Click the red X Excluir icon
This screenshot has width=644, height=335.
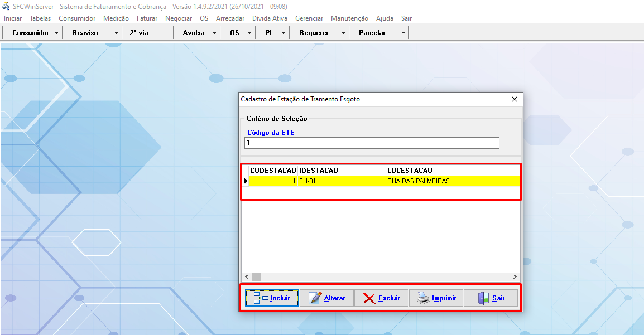(369, 298)
